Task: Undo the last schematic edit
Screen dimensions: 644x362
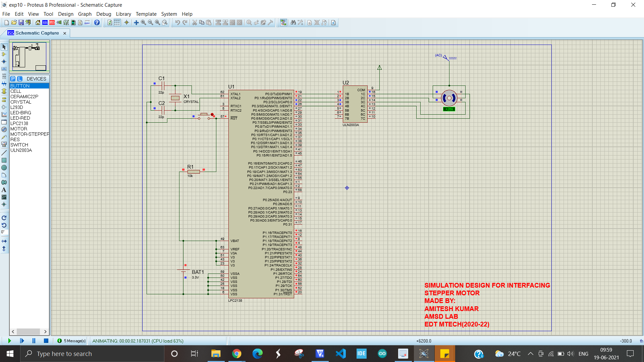Action: pyautogui.click(x=177, y=22)
